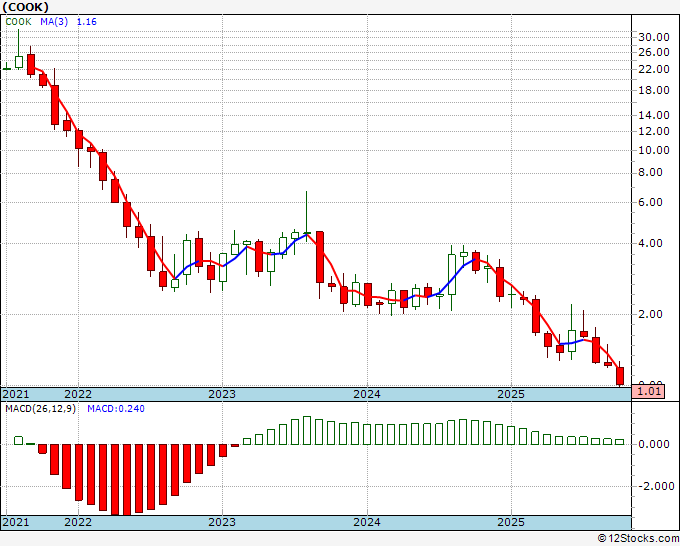Click the (COOK) chart title
The image size is (680, 546).
click(x=25, y=7)
